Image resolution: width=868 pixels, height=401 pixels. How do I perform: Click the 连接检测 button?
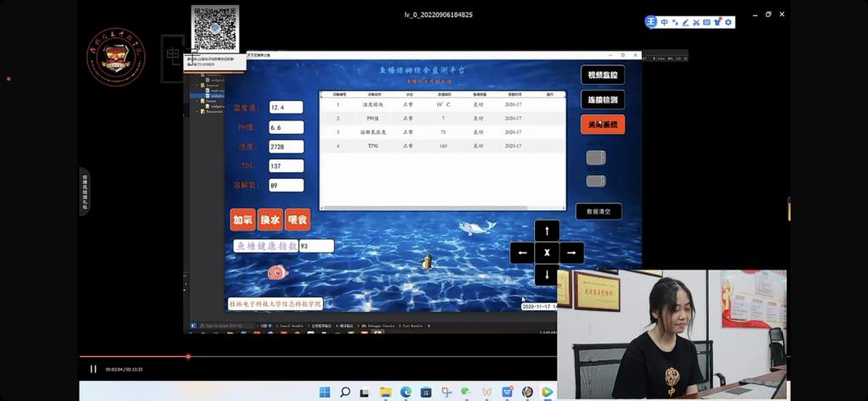coord(602,100)
